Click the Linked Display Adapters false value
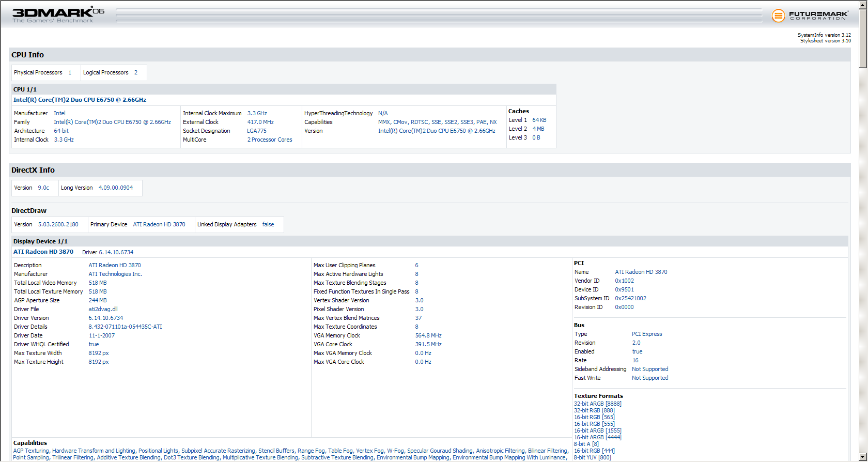 point(268,224)
